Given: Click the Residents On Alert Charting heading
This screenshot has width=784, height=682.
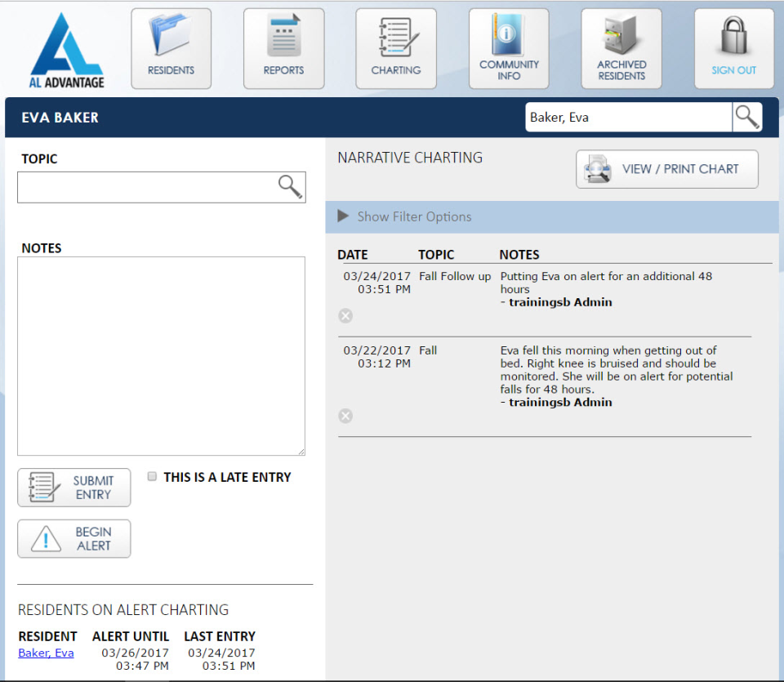Looking at the screenshot, I should pos(123,609).
